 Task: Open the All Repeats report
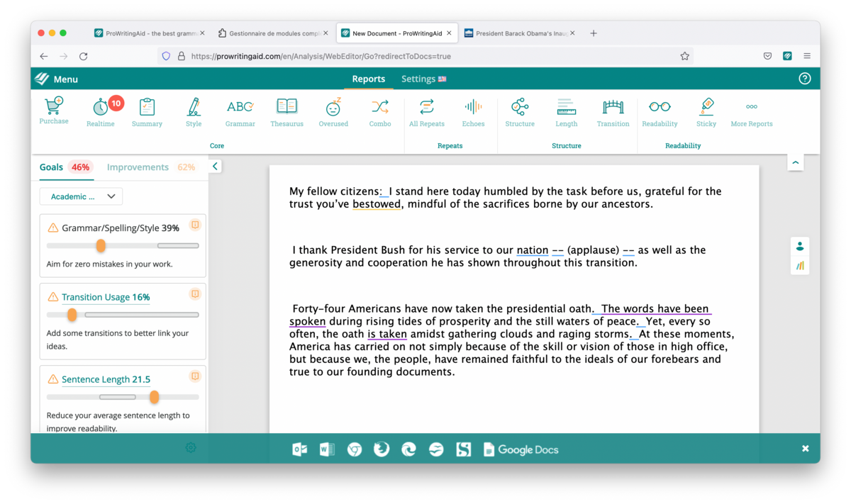pyautogui.click(x=427, y=112)
